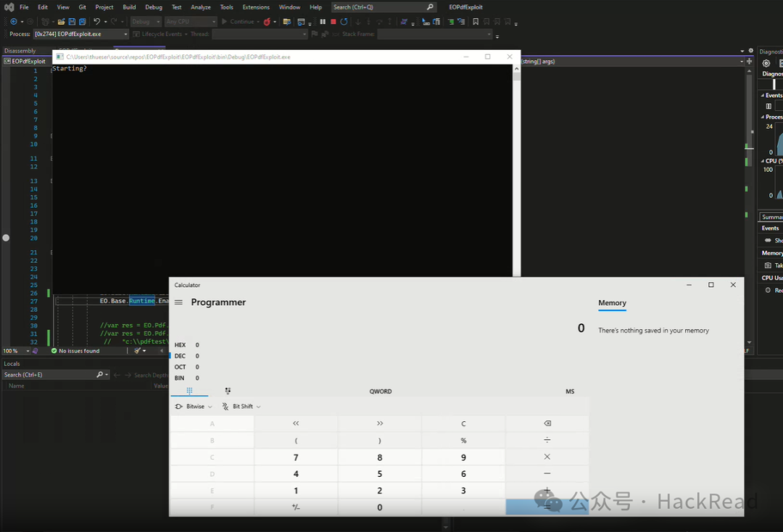Click the calculator 7 key
This screenshot has width=783, height=532.
296,457
